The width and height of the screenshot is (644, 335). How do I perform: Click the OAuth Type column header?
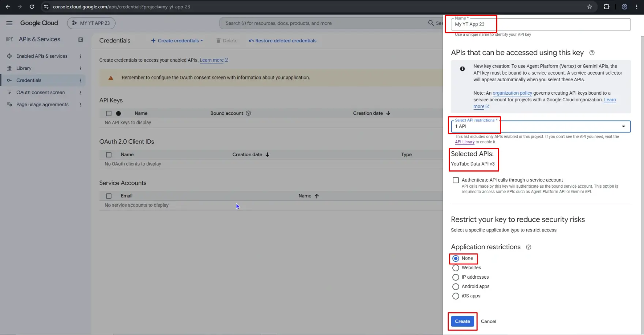[x=406, y=155]
